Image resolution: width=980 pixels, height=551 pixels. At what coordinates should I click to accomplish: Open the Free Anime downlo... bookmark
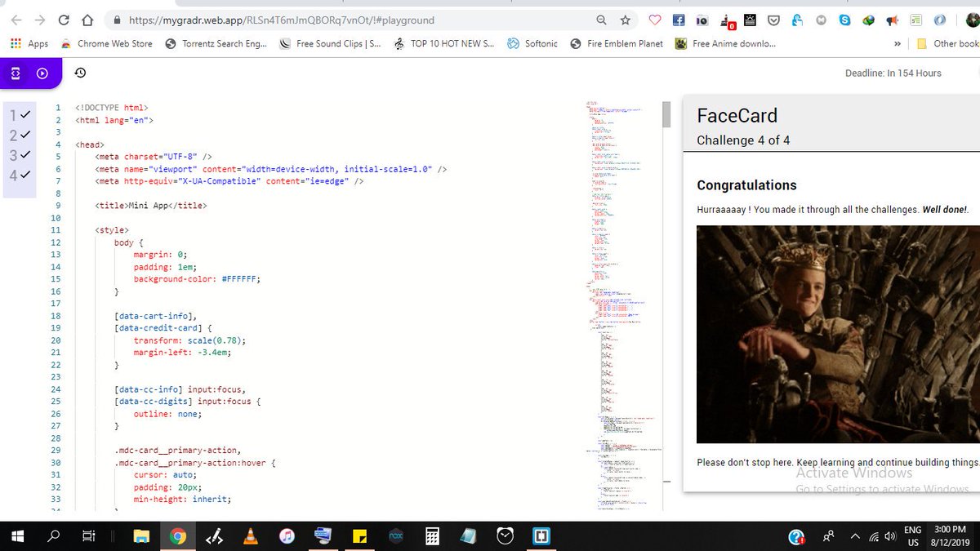(x=725, y=43)
